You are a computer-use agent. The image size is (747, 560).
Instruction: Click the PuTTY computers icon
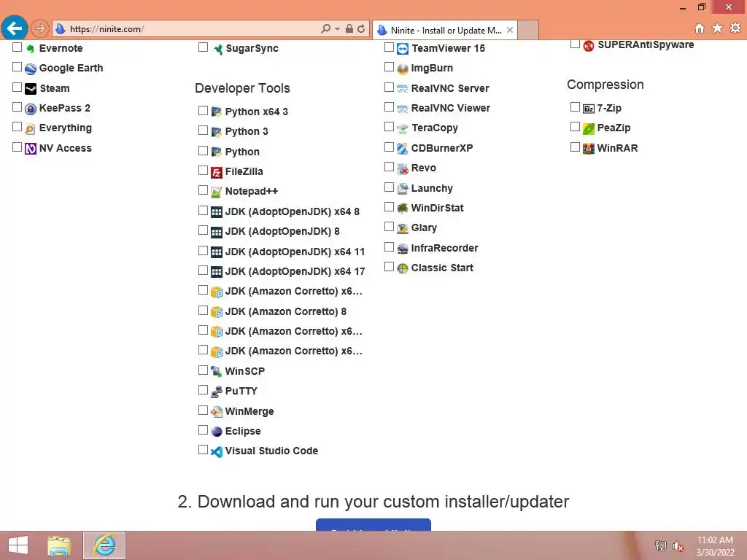[216, 392]
